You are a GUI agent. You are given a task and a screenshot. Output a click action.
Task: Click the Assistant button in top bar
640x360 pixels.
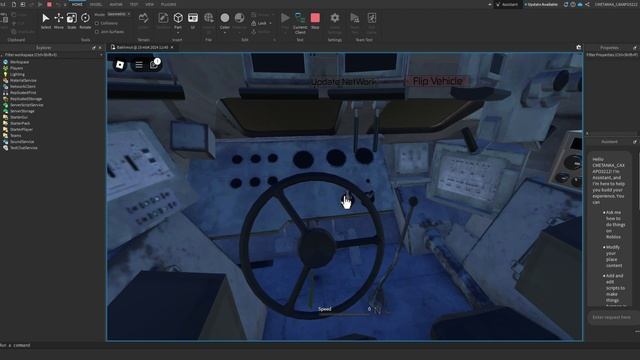(x=507, y=4)
